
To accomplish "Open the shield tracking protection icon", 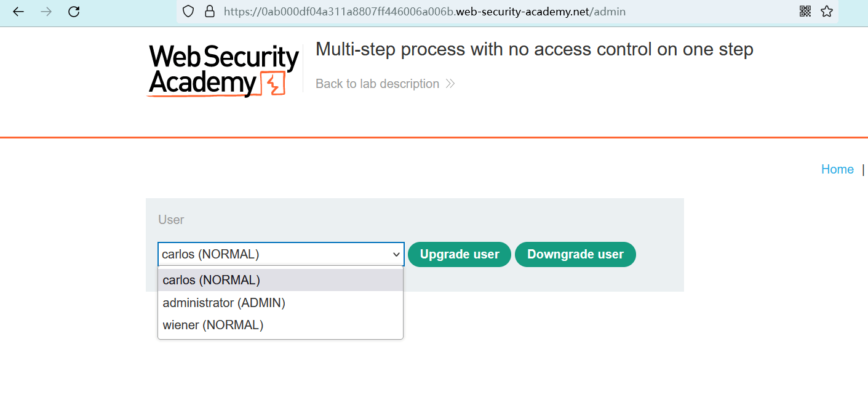I will point(189,11).
